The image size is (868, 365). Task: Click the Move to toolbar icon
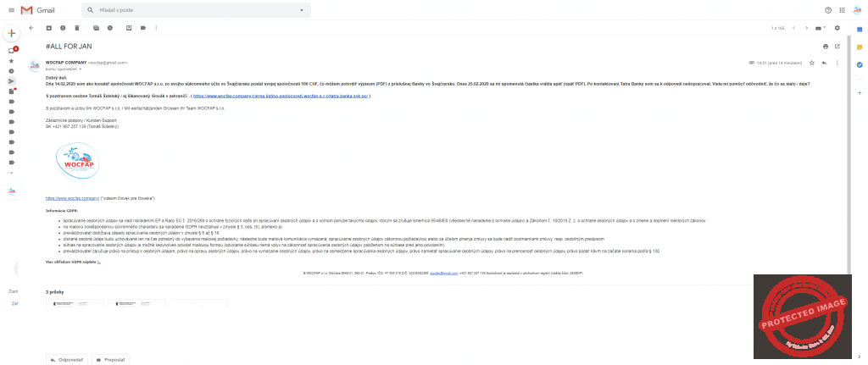click(129, 28)
